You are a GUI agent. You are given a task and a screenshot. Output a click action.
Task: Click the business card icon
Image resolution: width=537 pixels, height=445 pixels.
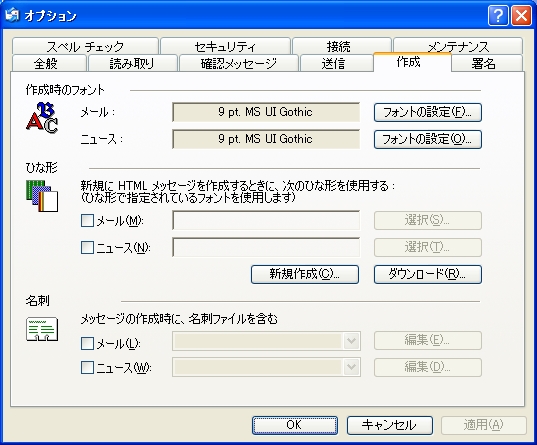[x=42, y=329]
